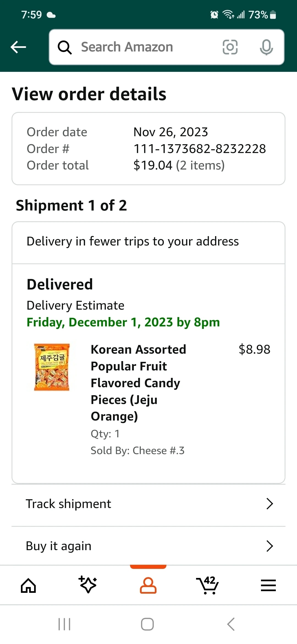Tap the Search Amazon input field
297x644 pixels.
coord(148,47)
